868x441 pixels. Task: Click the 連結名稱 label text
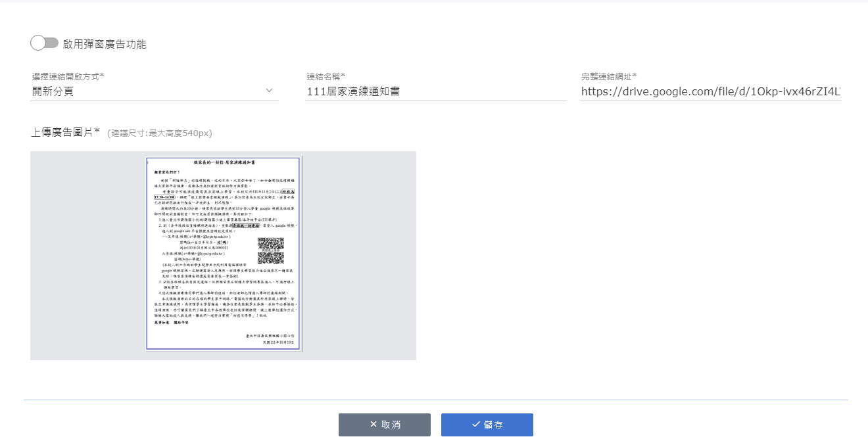click(326, 76)
